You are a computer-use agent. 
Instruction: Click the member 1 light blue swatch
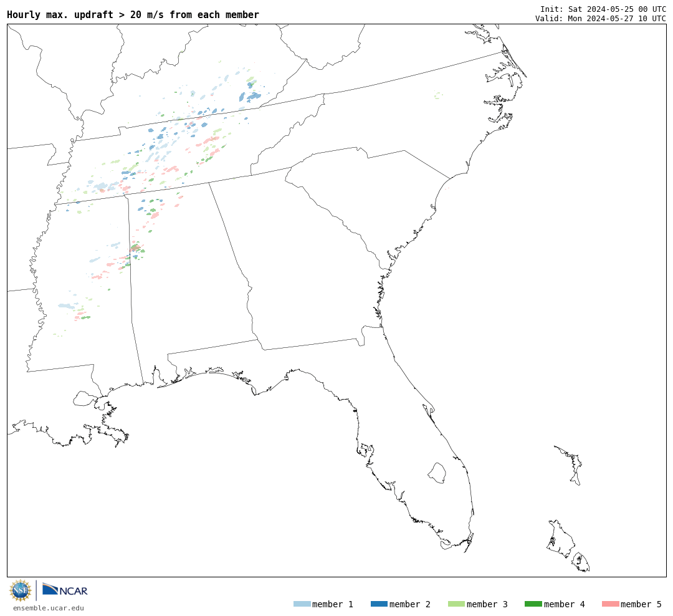click(302, 604)
